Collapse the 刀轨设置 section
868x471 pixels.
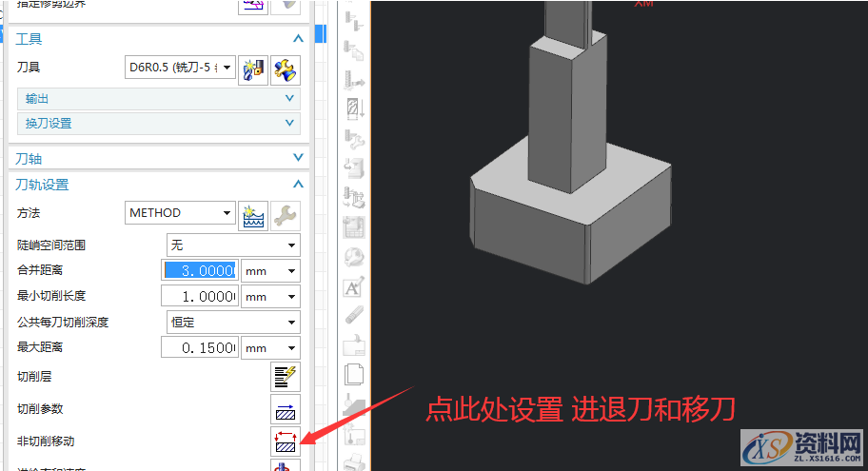(x=298, y=184)
